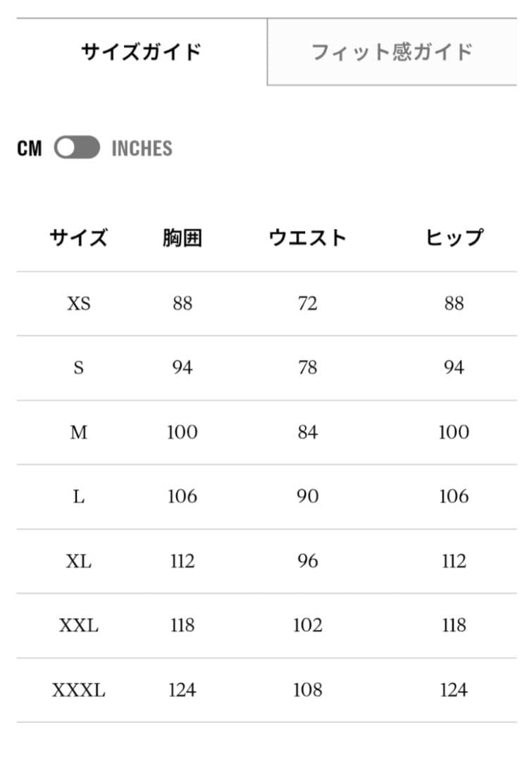Viewport: 532px width, 761px height.
Task: Select the XXXL size row
Action: pos(80,690)
